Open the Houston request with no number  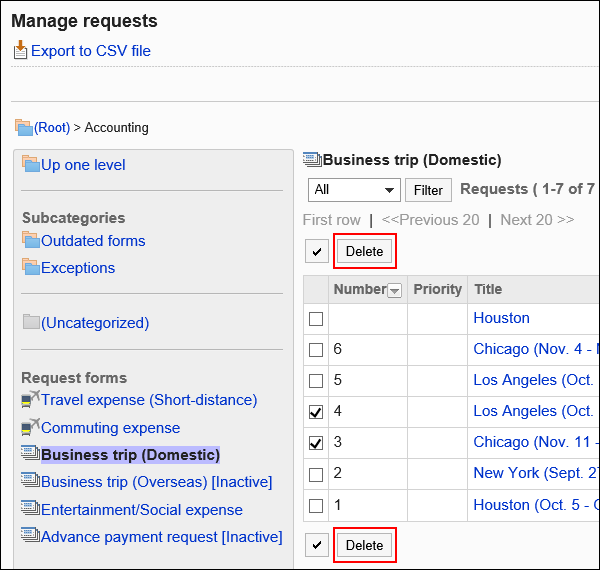click(501, 318)
